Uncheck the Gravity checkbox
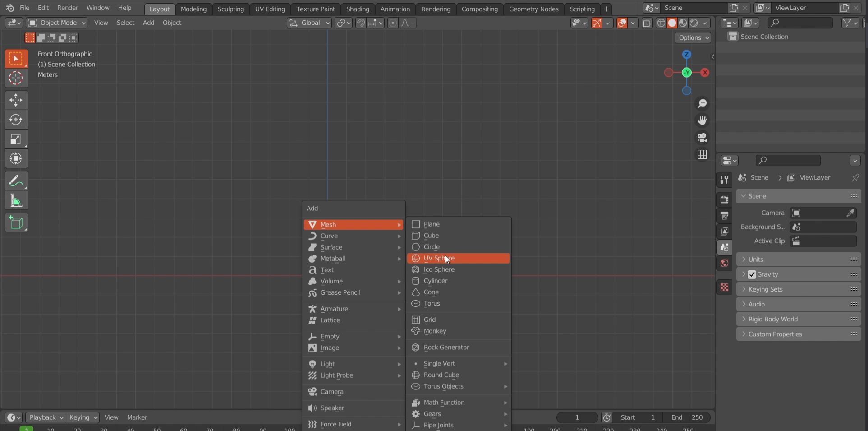The height and width of the screenshot is (431, 868). [752, 274]
